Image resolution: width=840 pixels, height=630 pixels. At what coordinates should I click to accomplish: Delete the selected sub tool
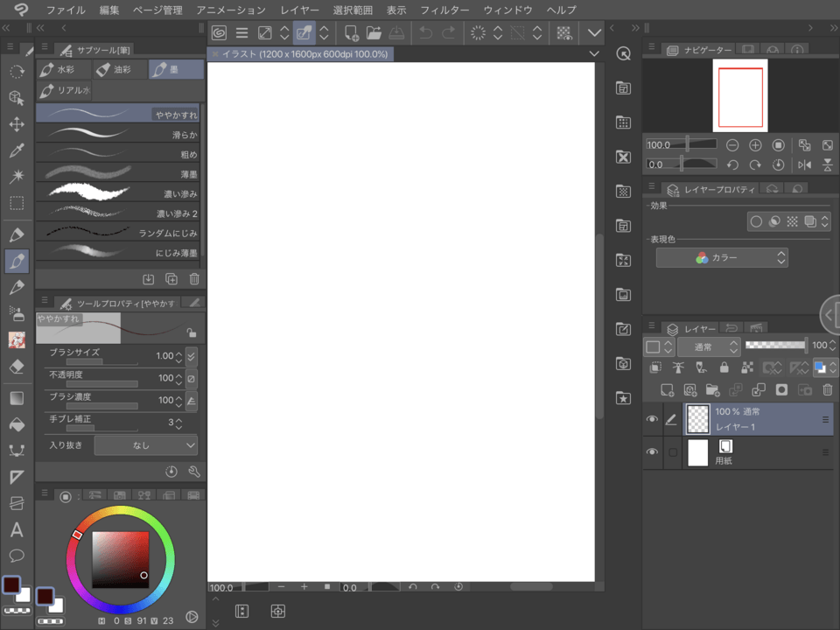click(x=194, y=278)
